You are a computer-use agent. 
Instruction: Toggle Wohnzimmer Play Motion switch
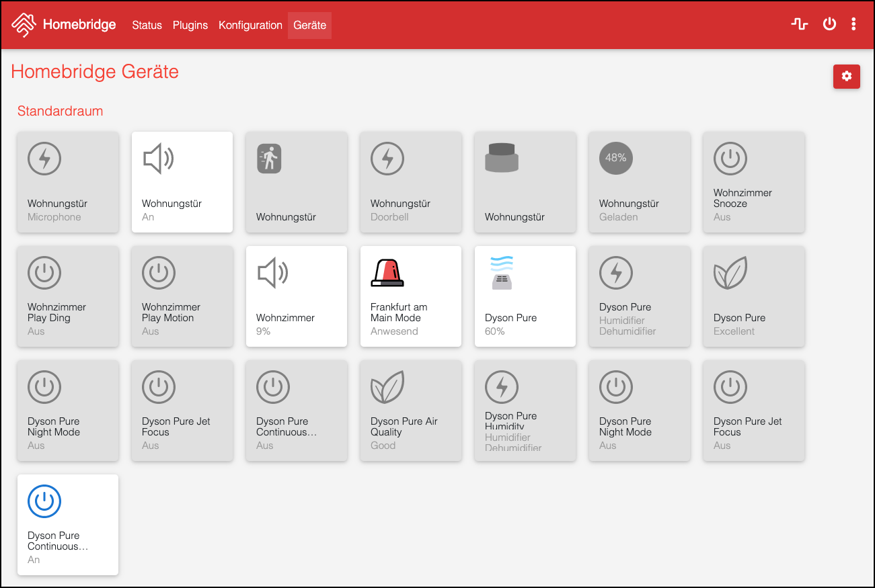point(182,296)
